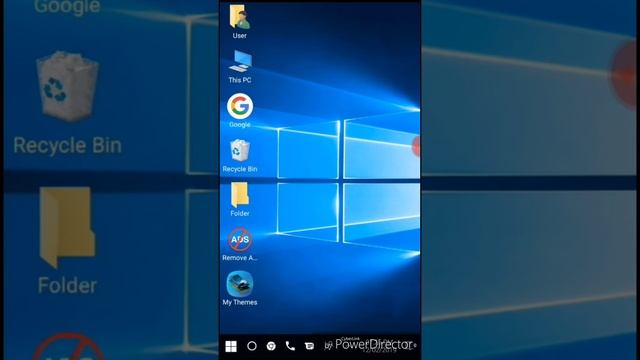Tap the Remove Ads icon
This screenshot has width=640, height=360.
tap(240, 240)
